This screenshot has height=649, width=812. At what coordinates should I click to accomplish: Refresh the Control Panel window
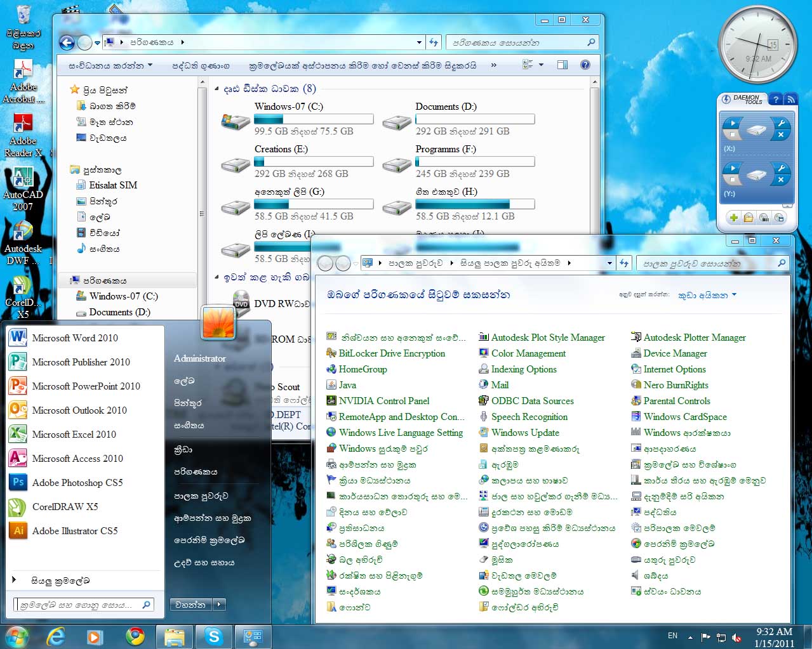[x=624, y=263]
